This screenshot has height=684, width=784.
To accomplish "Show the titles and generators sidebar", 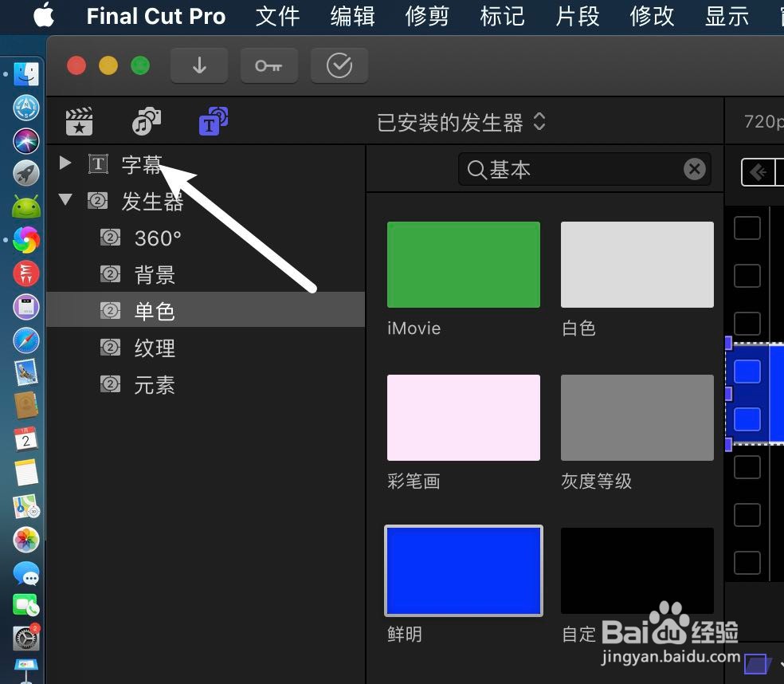I will click(214, 122).
